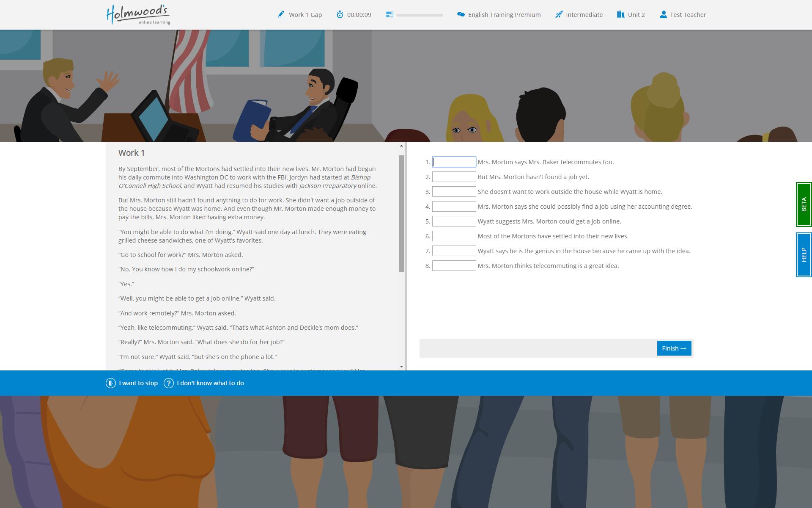Click the Holmwood's online learning logo
This screenshot has height=508, width=812.
tap(138, 14)
